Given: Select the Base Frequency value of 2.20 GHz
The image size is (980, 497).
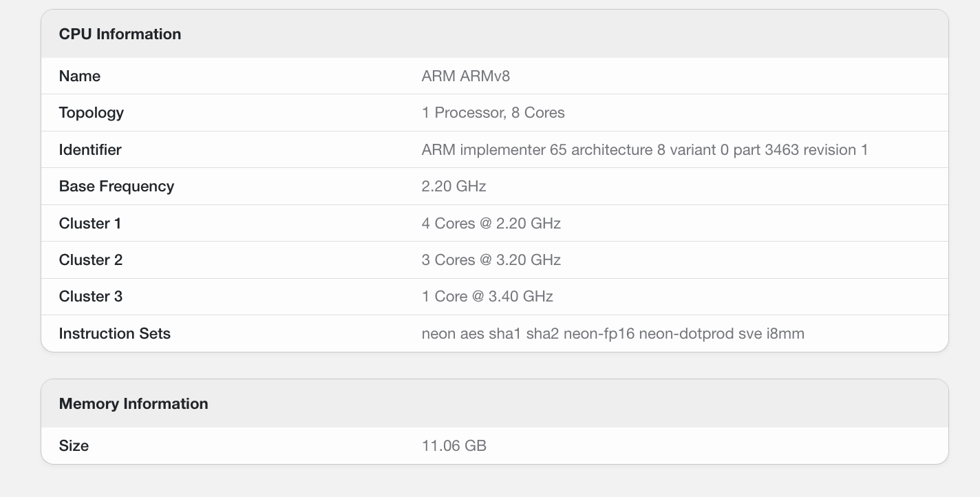Looking at the screenshot, I should (x=454, y=187).
